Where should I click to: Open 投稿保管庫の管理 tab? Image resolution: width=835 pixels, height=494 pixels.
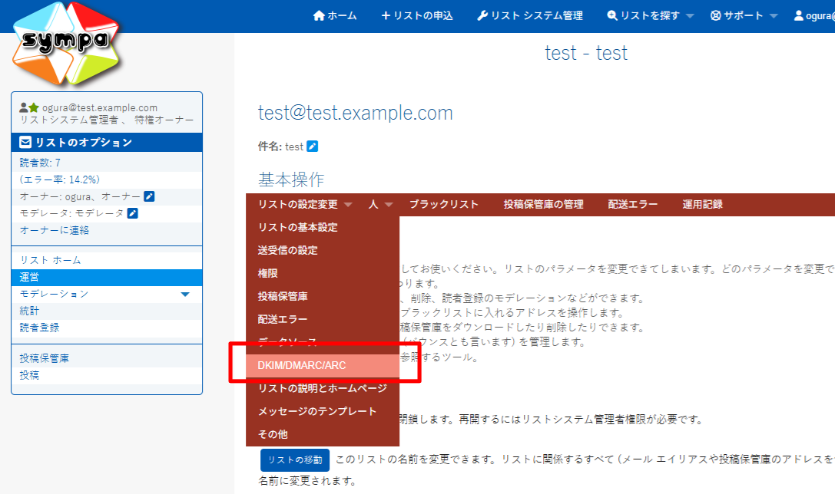pyautogui.click(x=544, y=204)
